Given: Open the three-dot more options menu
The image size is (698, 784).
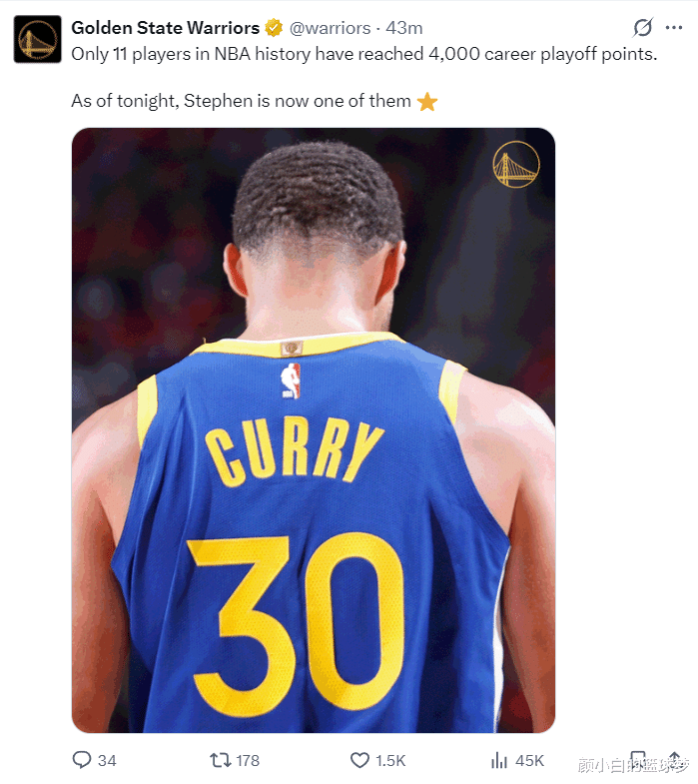Looking at the screenshot, I should [x=673, y=28].
